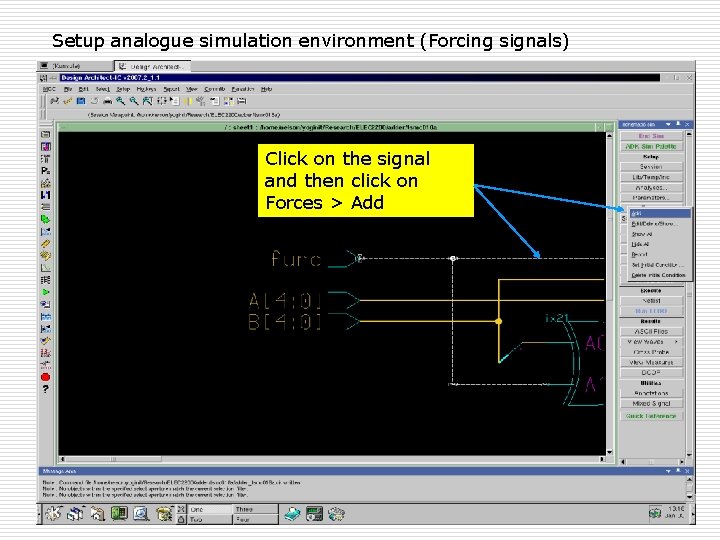
Task: Click the Analyses button
Action: 651,187
